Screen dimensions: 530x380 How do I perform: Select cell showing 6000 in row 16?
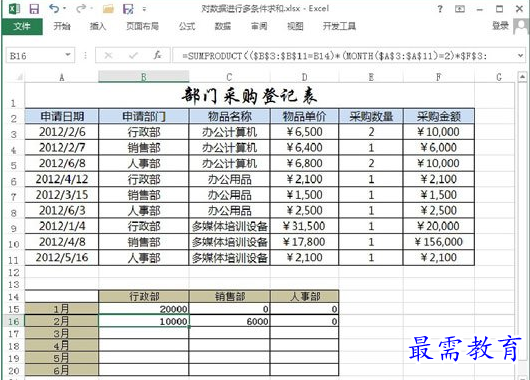pyautogui.click(x=230, y=322)
